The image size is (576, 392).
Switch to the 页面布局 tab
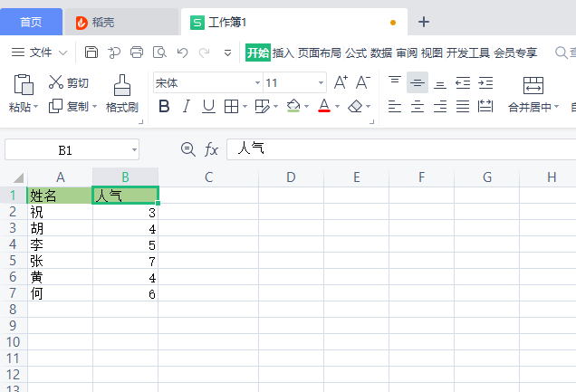click(319, 53)
